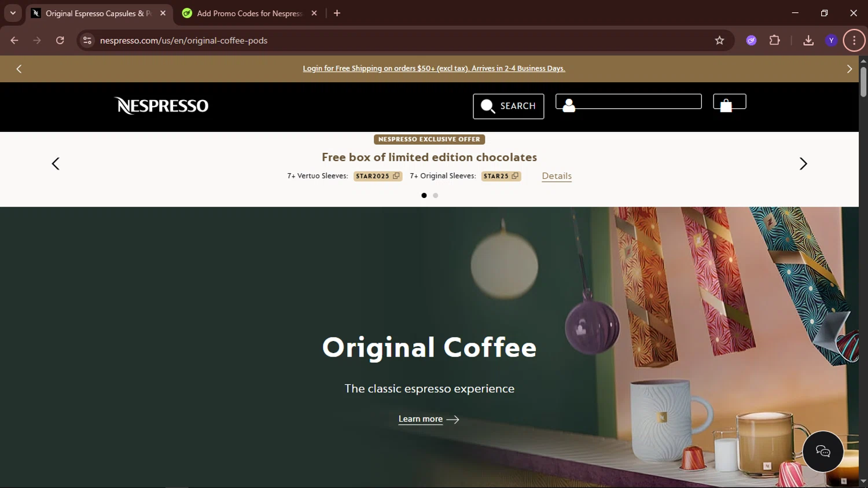Open the shopping bag cart

point(729,102)
